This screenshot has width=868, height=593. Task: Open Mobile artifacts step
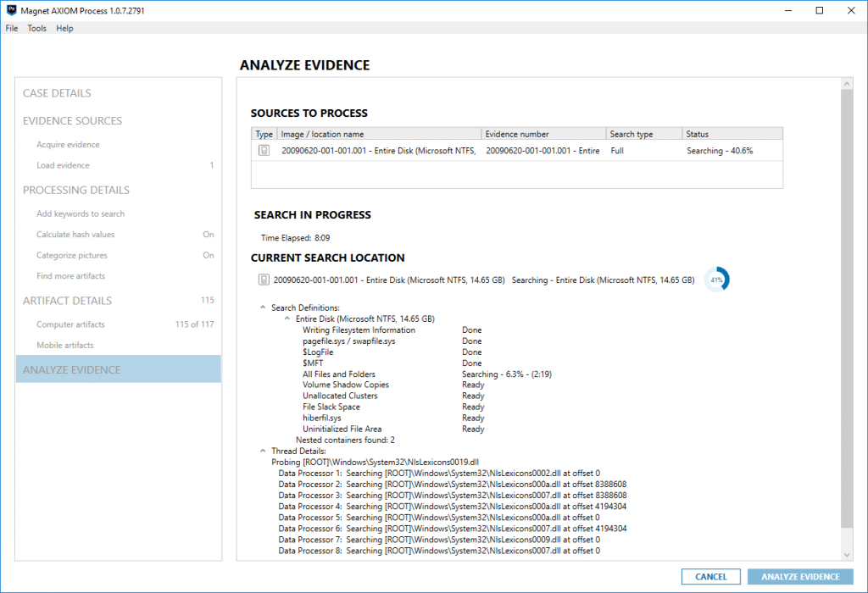(65, 345)
